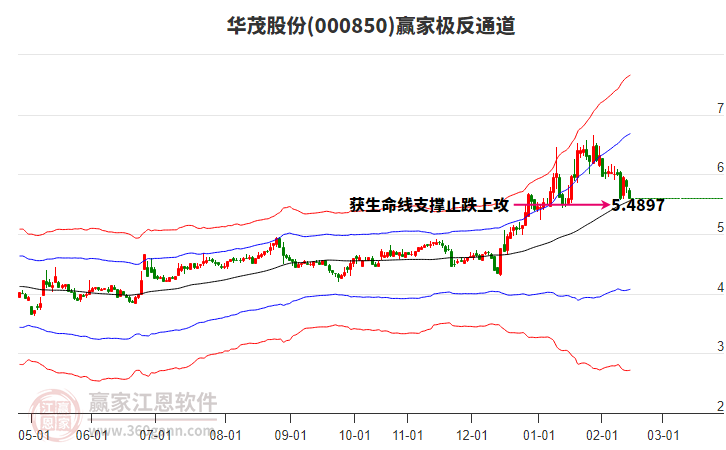Select the 12-01 date axis label
Viewport: 726px width, 450px height.
(x=472, y=436)
